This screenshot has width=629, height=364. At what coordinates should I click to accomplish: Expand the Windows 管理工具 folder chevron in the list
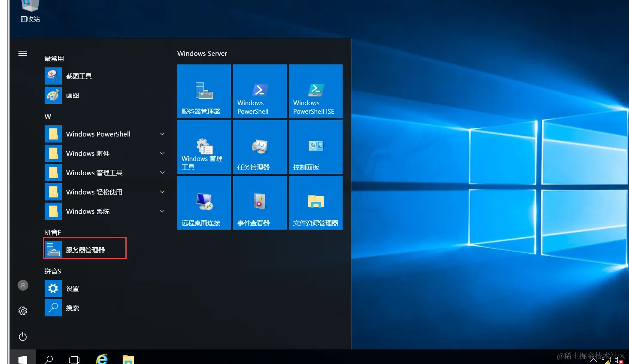[162, 173]
